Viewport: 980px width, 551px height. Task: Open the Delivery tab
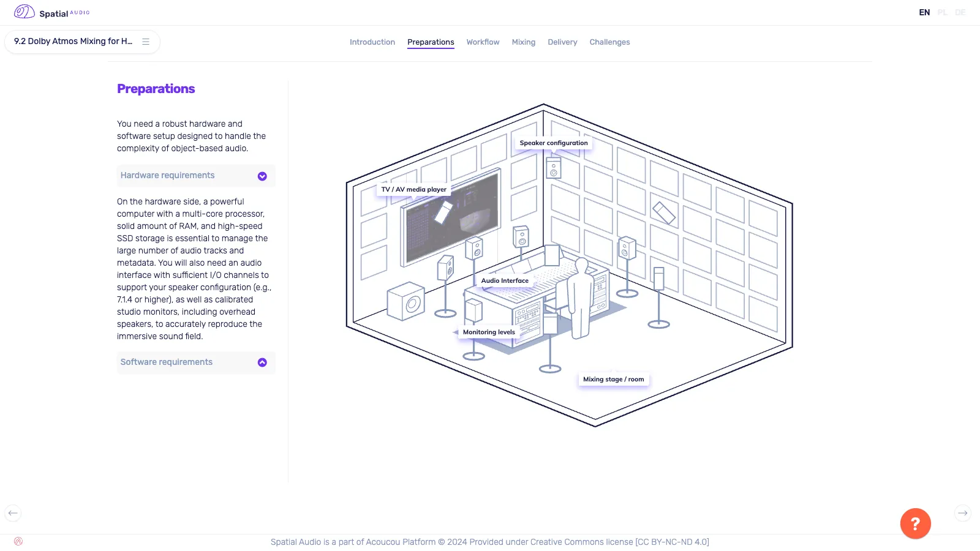coord(562,42)
